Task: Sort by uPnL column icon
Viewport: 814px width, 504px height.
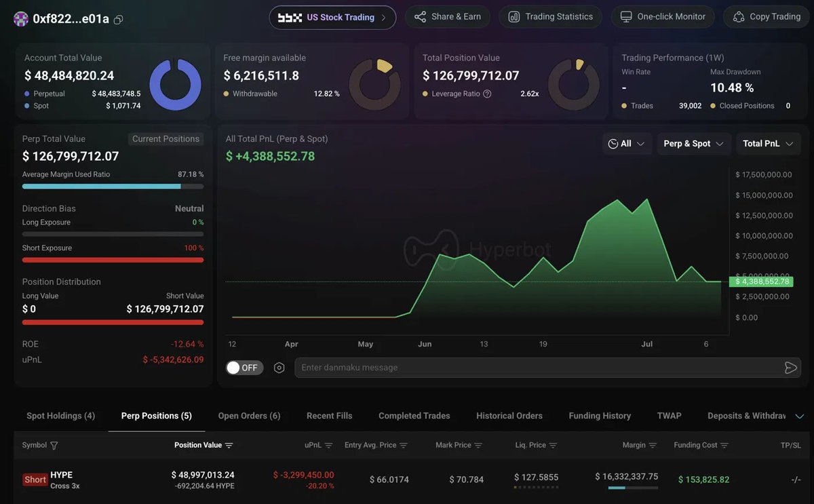Action: [x=328, y=446]
